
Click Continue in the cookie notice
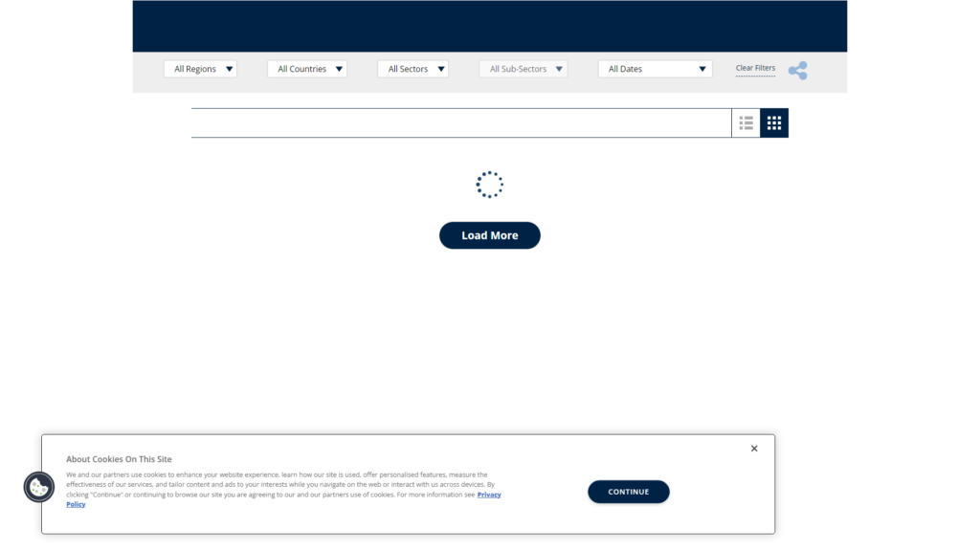(629, 492)
